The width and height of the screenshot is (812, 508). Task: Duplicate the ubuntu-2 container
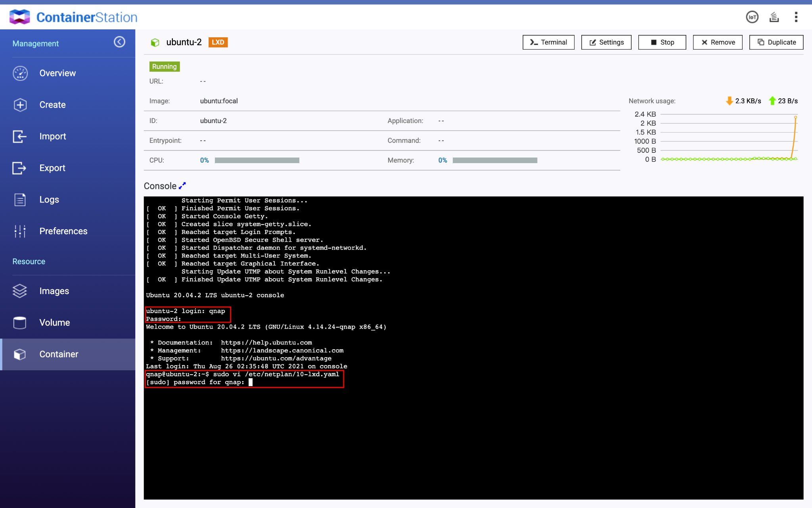(x=776, y=42)
